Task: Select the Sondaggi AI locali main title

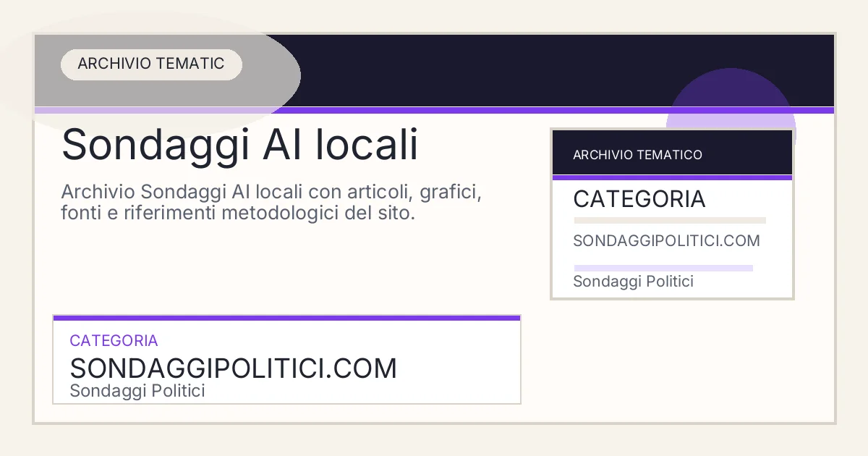Action: [x=239, y=145]
